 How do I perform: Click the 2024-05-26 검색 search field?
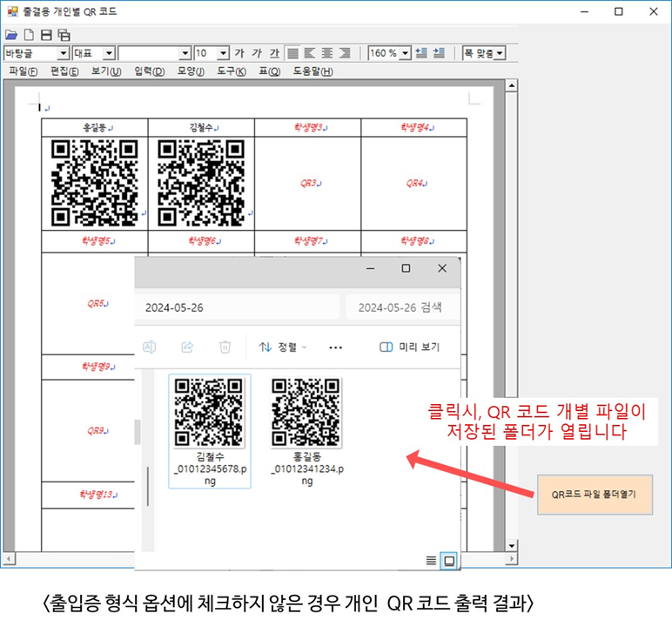point(400,307)
